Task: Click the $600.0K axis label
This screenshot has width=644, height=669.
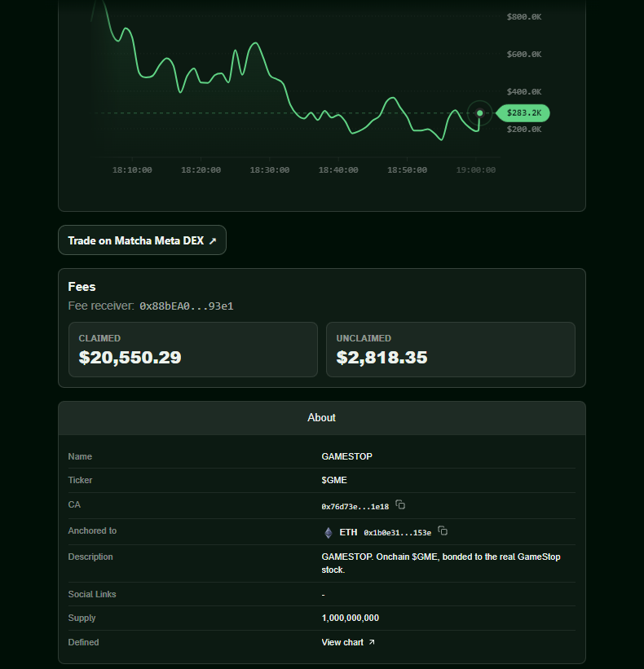Action: pos(524,54)
